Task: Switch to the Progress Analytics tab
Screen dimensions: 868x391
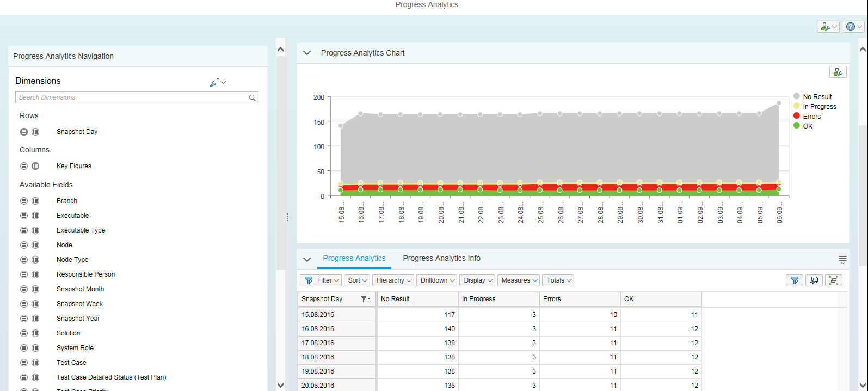Action: tap(354, 259)
